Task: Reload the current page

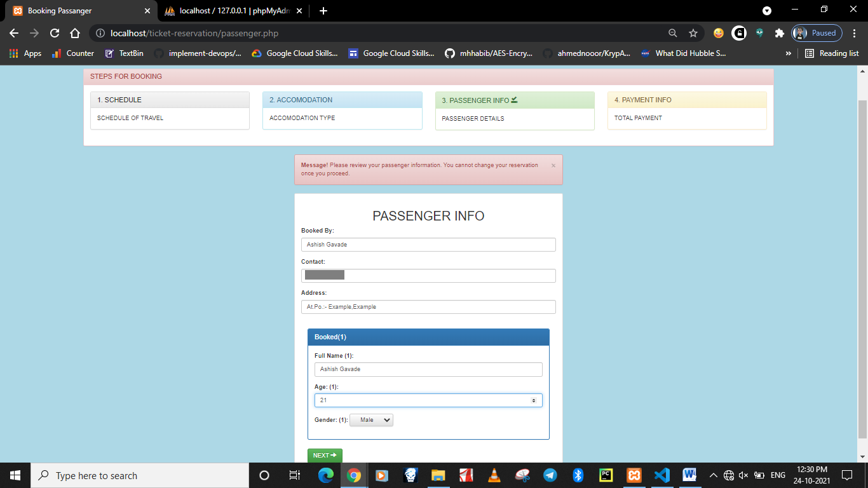Action: [55, 33]
